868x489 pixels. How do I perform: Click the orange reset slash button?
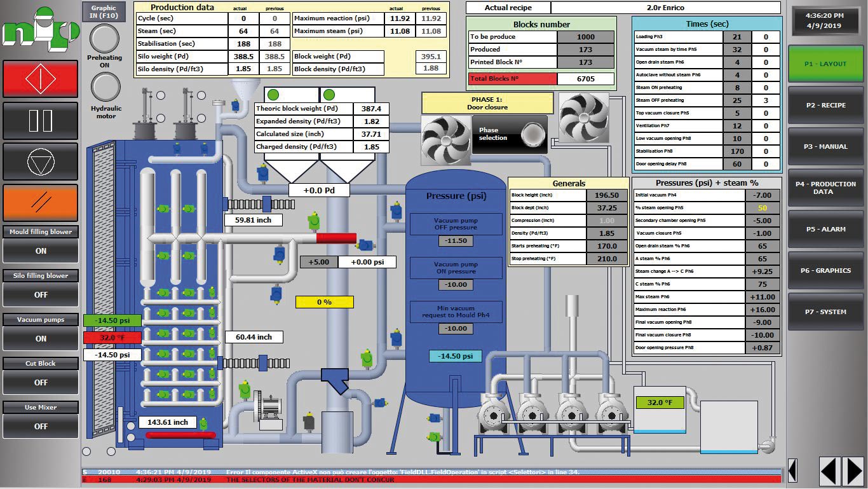point(41,203)
